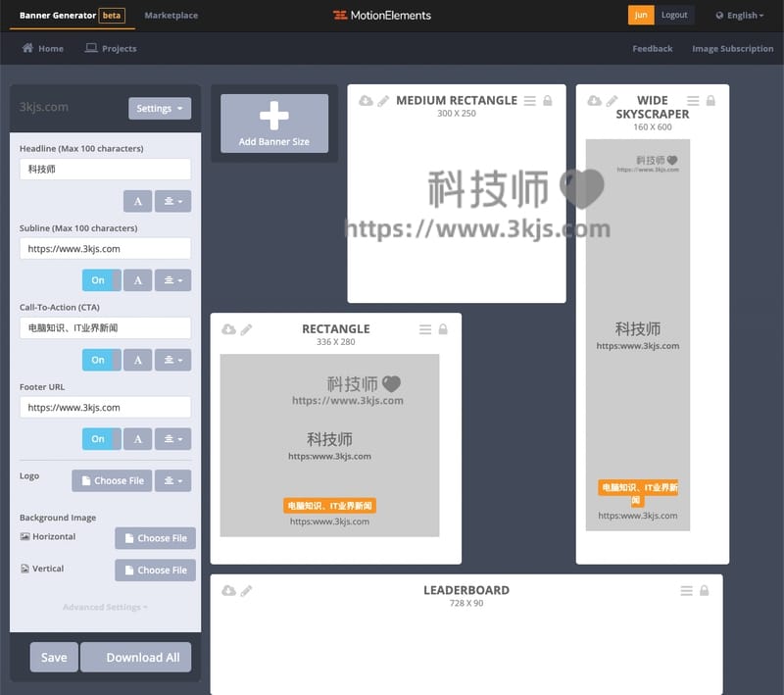Edit the Leaderboard banner with pencil icon
The image size is (784, 695).
[246, 591]
